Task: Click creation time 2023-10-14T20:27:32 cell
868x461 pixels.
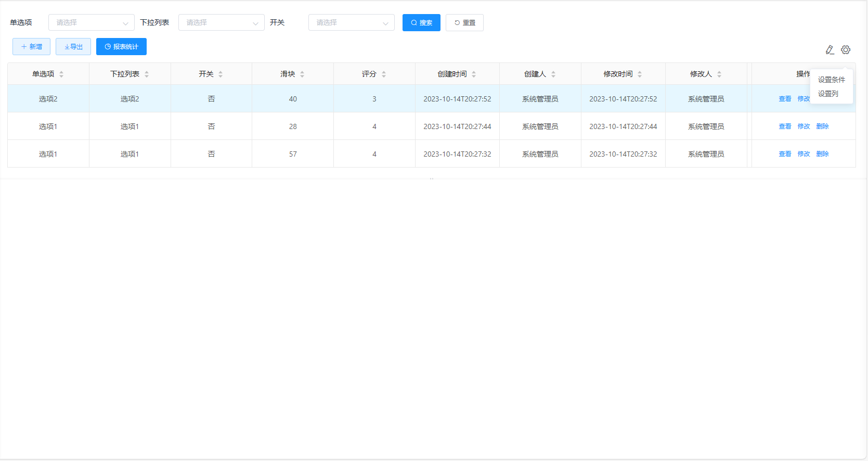Action: tap(457, 154)
